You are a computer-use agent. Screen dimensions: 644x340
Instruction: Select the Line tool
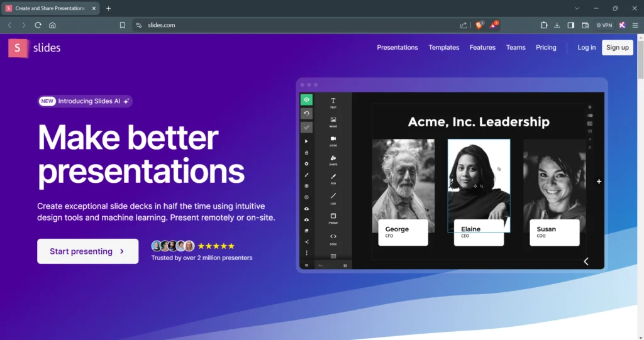[333, 199]
